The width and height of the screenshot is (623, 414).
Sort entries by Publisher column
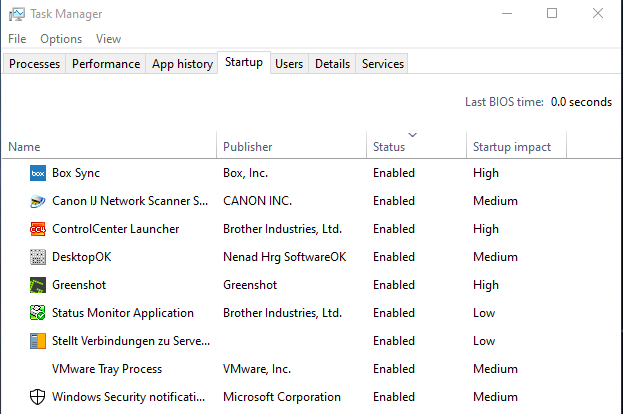tap(247, 147)
